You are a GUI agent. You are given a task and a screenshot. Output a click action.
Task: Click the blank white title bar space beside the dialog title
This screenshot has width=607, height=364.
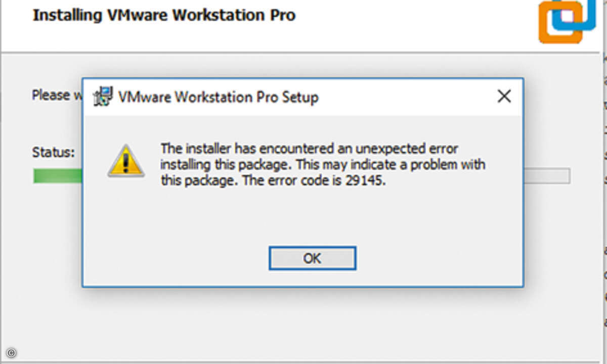coord(405,97)
